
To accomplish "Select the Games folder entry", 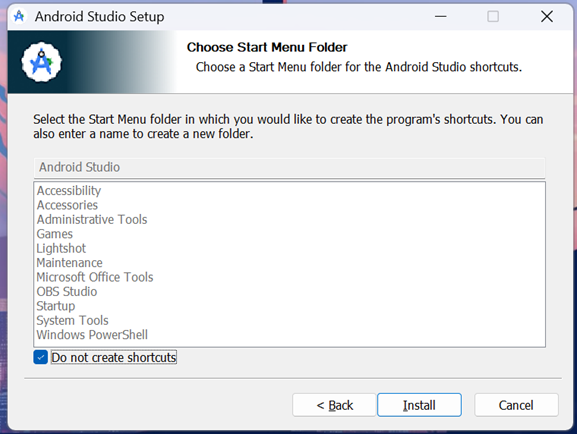I will pyautogui.click(x=54, y=234).
